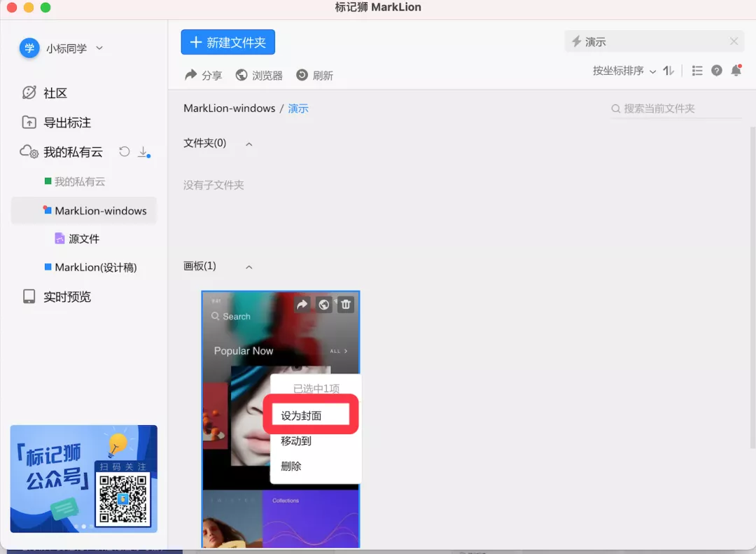Select 源文件 in the sidebar tree
Viewport: 756px width, 554px height.
pyautogui.click(x=83, y=239)
